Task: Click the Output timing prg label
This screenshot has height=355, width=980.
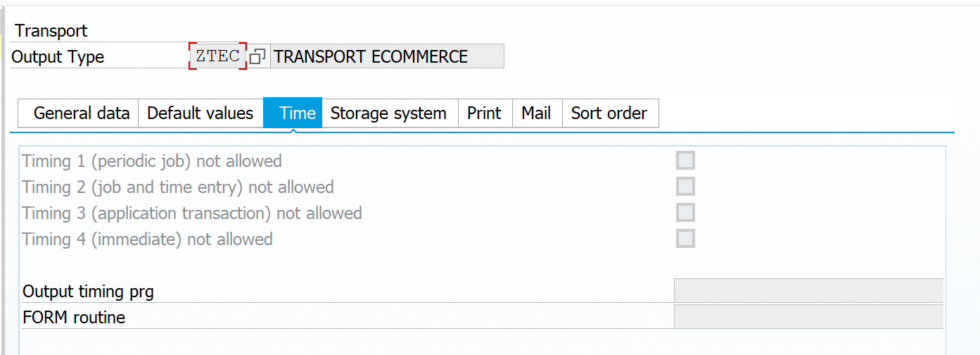Action: tap(89, 292)
